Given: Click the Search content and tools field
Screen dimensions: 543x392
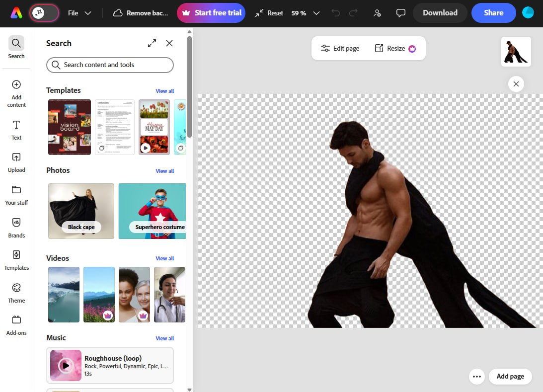Looking at the screenshot, I should coord(110,65).
